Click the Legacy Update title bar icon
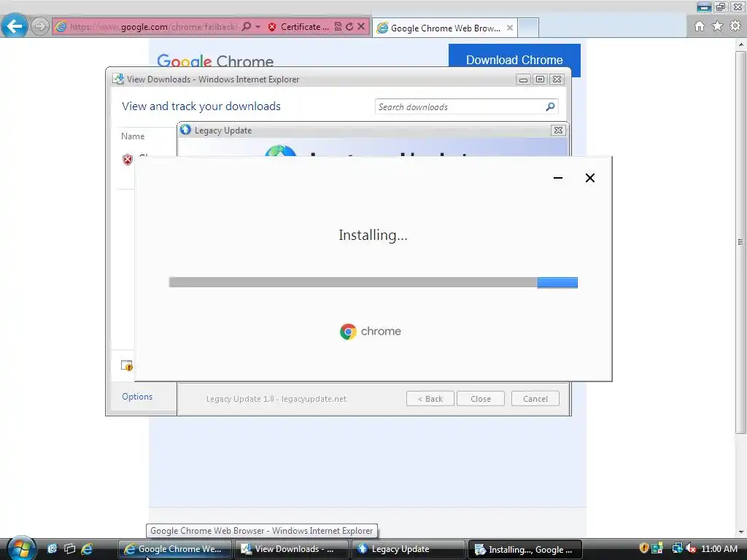The image size is (747, 560). (185, 130)
